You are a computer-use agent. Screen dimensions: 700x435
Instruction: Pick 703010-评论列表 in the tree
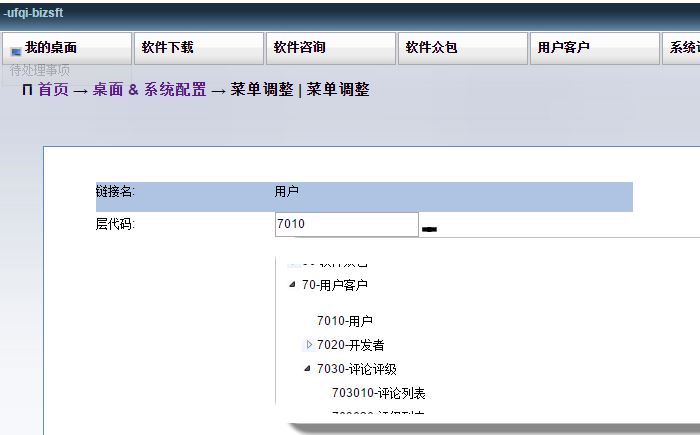379,393
